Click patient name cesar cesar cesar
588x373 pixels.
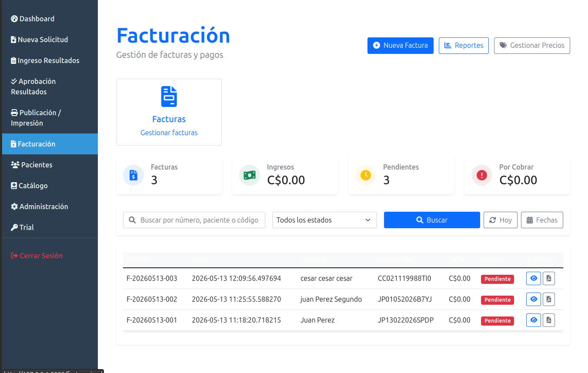[327, 278]
